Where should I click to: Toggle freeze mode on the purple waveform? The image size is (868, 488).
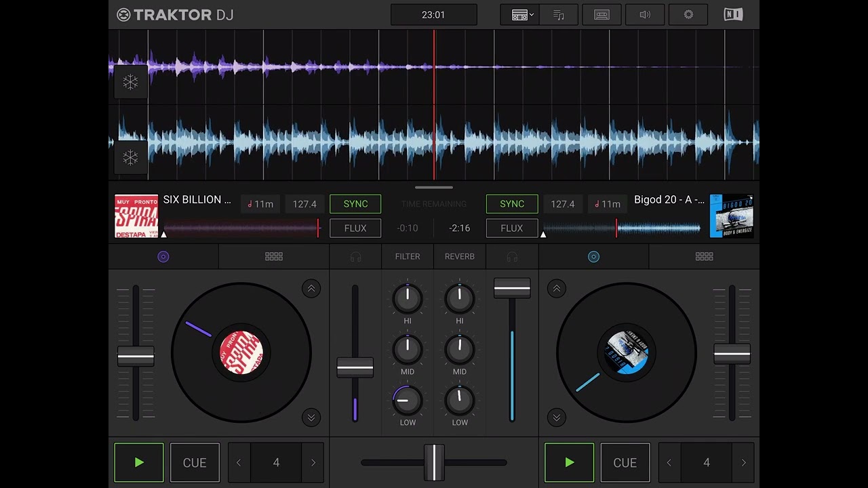point(130,82)
